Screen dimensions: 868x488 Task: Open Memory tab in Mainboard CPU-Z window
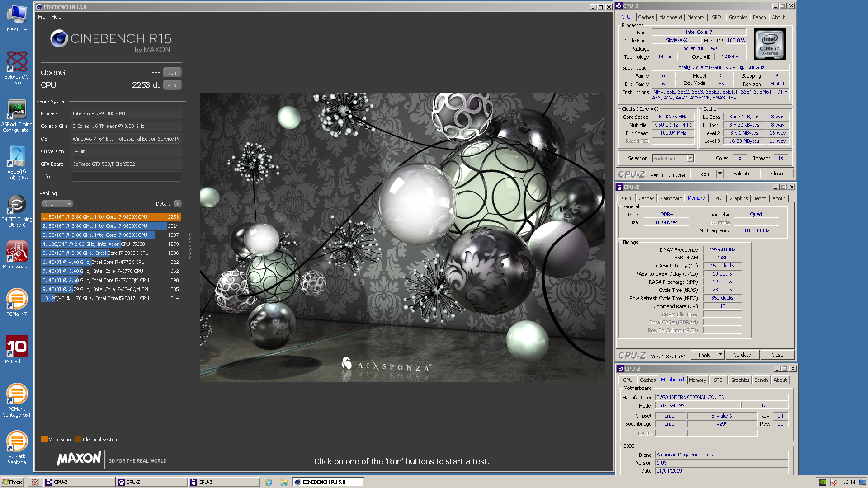coord(697,380)
